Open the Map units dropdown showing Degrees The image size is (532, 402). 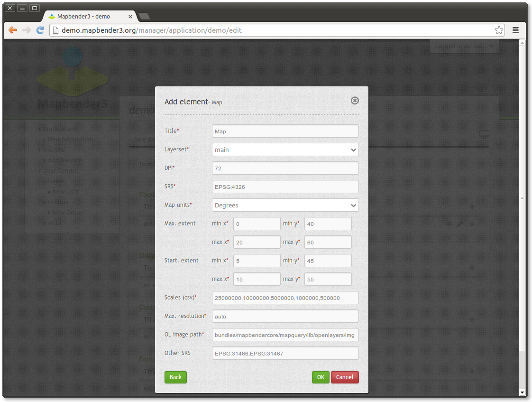[285, 206]
